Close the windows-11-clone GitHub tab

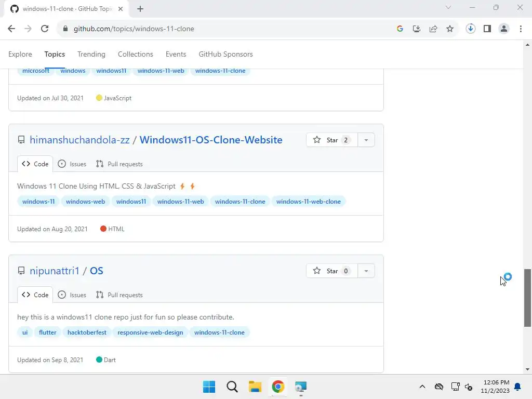[x=121, y=9]
